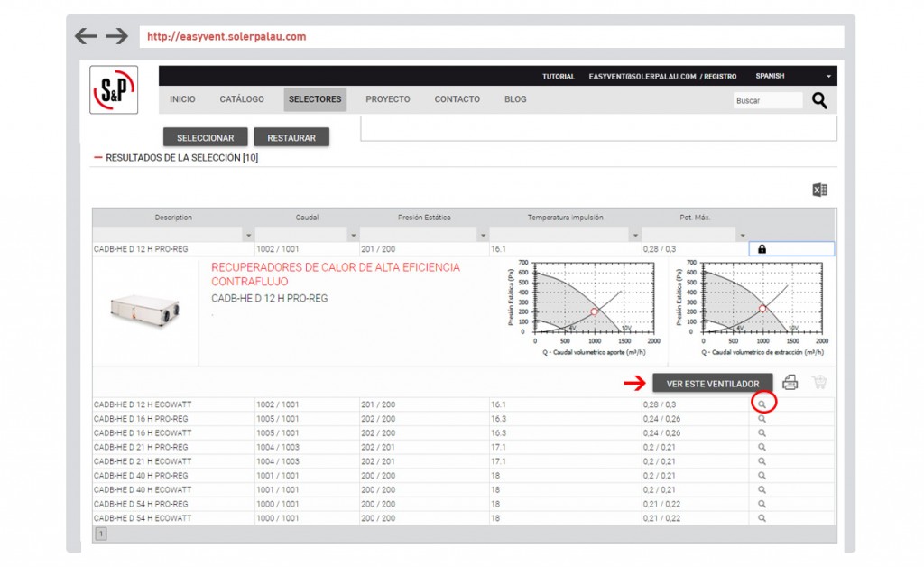
Task: Sort by the Pot. Máx. column header
Action: point(695,218)
